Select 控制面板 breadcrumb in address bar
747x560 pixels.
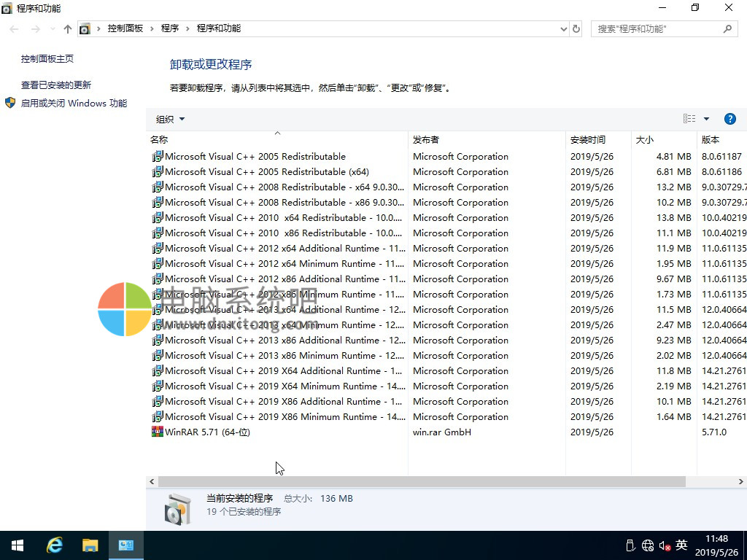125,28
